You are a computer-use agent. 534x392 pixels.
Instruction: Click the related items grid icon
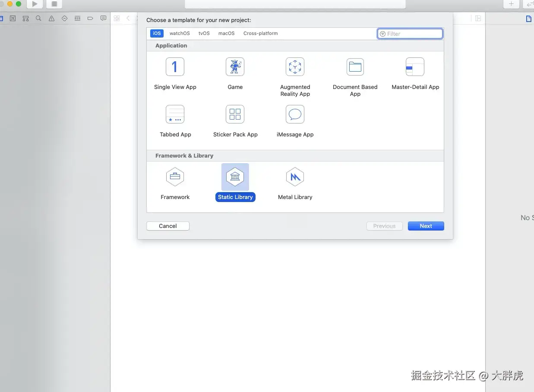point(117,18)
